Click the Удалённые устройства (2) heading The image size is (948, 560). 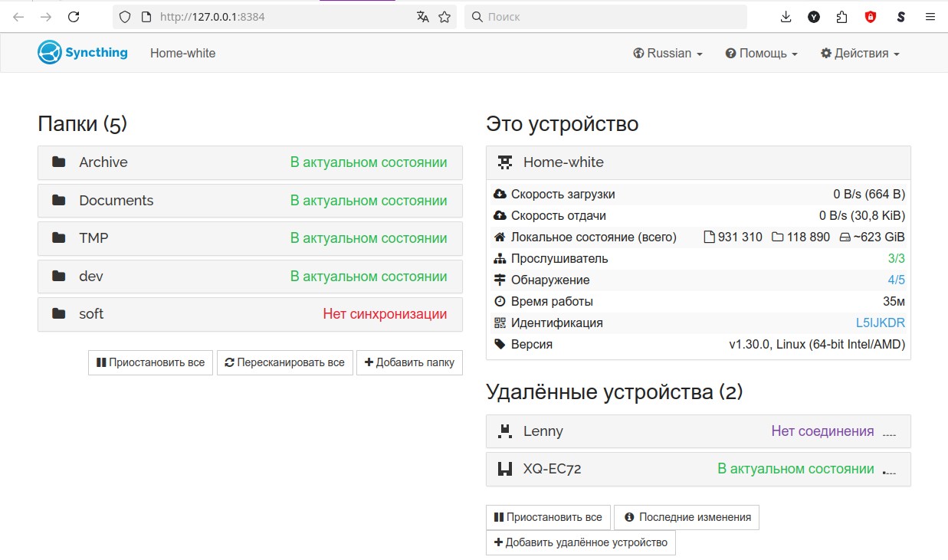tap(615, 392)
